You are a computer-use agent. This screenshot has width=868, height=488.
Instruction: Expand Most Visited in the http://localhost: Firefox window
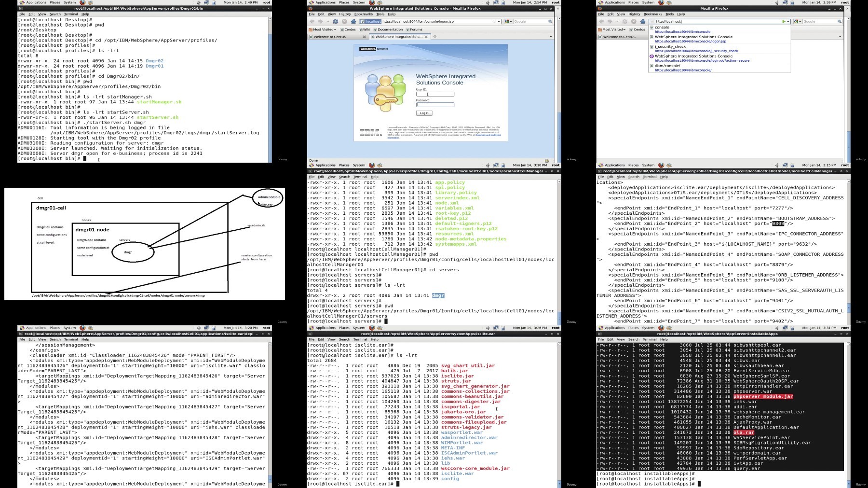pyautogui.click(x=612, y=29)
